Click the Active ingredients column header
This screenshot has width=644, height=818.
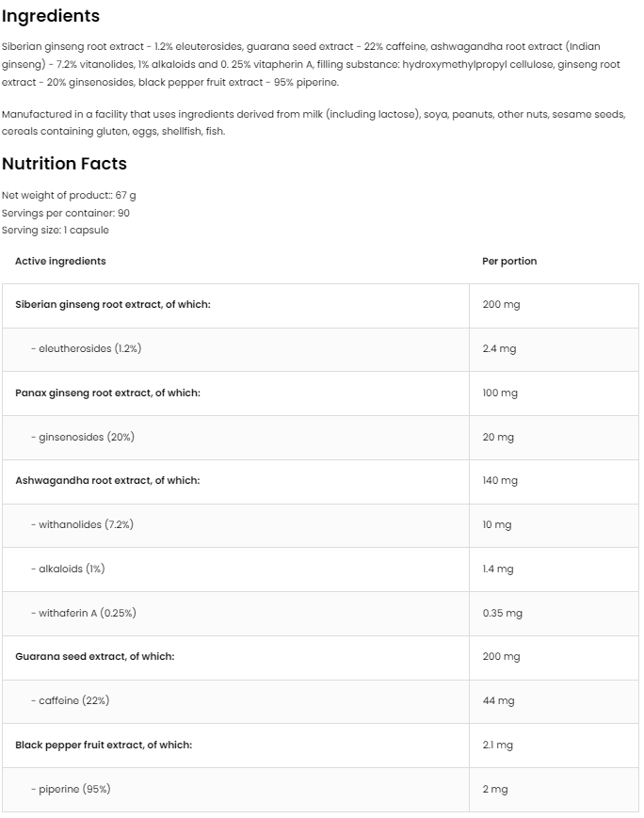(60, 261)
